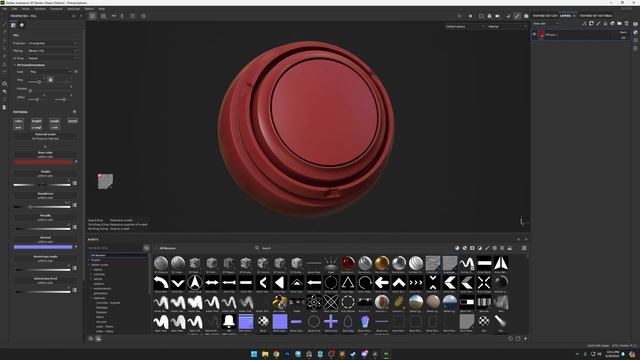
Task: Open the Material display mode dropdown
Action: point(507,27)
